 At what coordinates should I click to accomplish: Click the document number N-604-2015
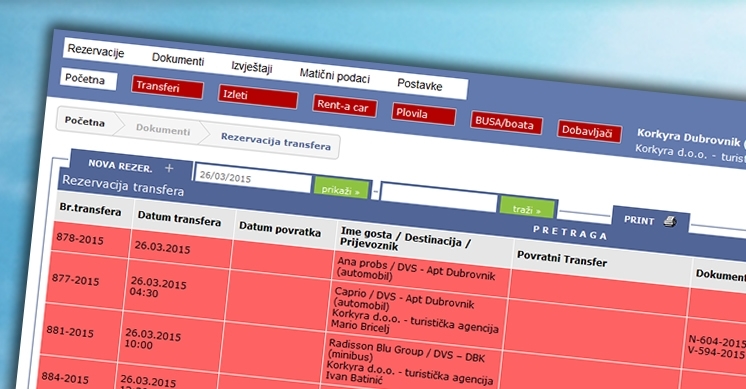pyautogui.click(x=717, y=341)
